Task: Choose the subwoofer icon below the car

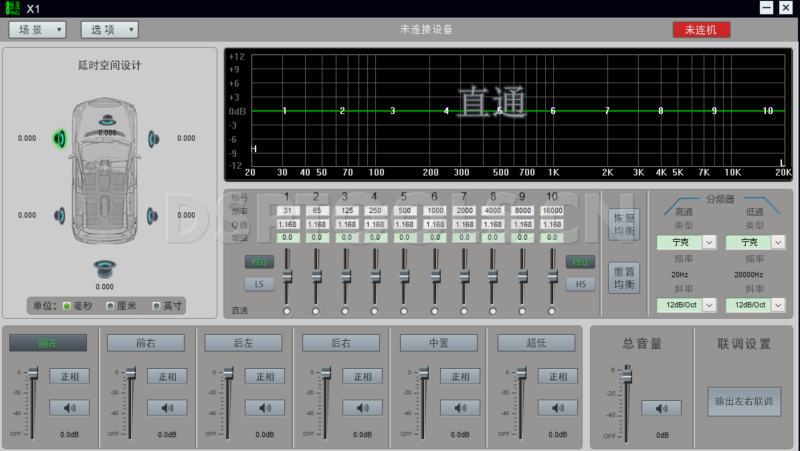Action: (x=105, y=267)
